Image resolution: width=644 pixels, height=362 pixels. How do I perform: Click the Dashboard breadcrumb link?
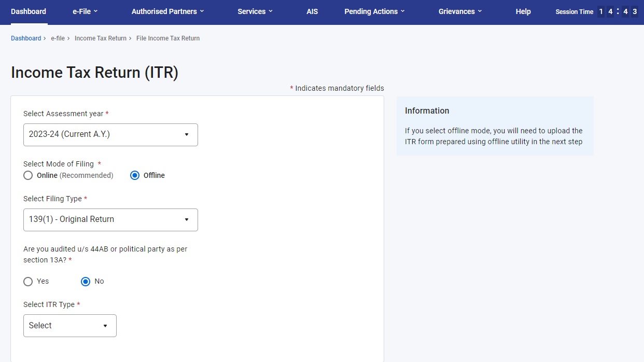(26, 38)
